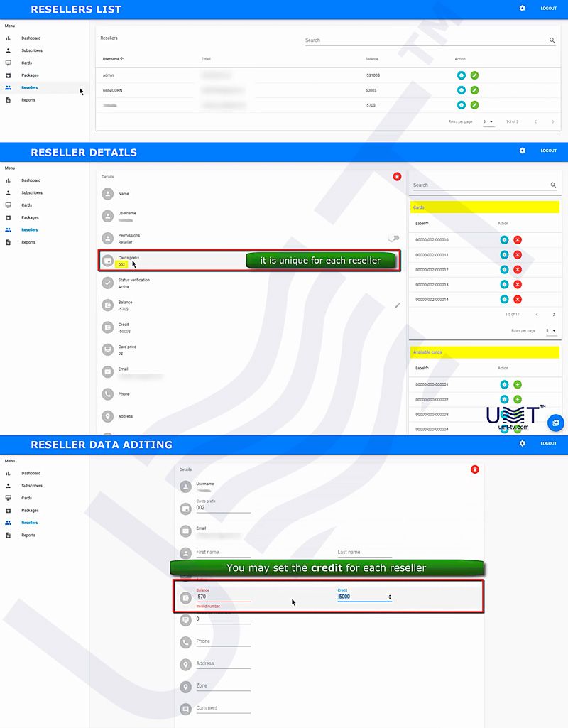Open the settings gear in top bar
This screenshot has height=728, width=568.
click(x=522, y=9)
